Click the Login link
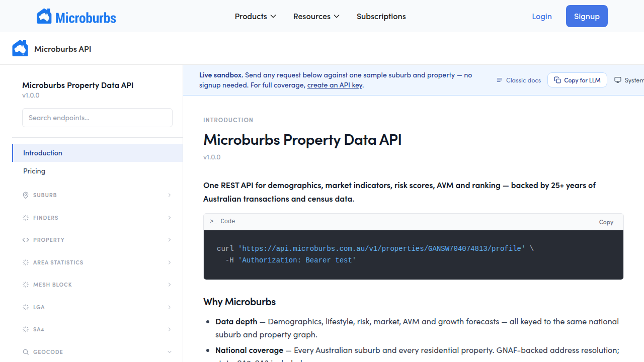 (542, 17)
